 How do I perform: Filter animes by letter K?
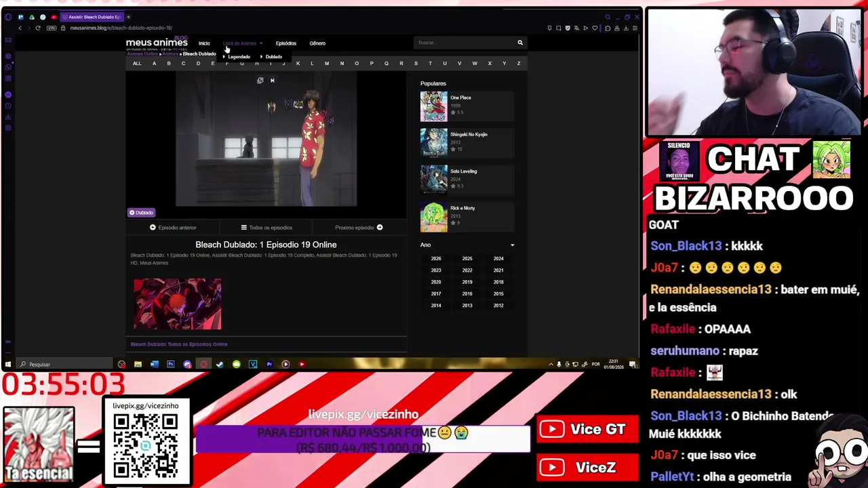click(x=298, y=64)
